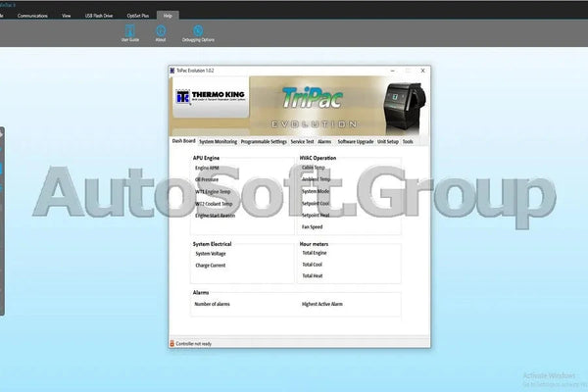Click the Fan Speed label
The width and height of the screenshot is (588, 392).
click(x=312, y=227)
